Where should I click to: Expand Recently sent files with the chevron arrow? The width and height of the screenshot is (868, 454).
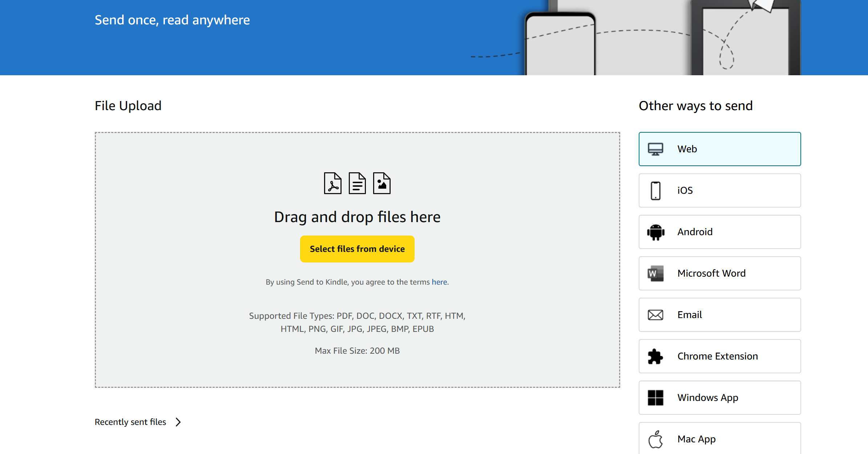click(x=178, y=422)
